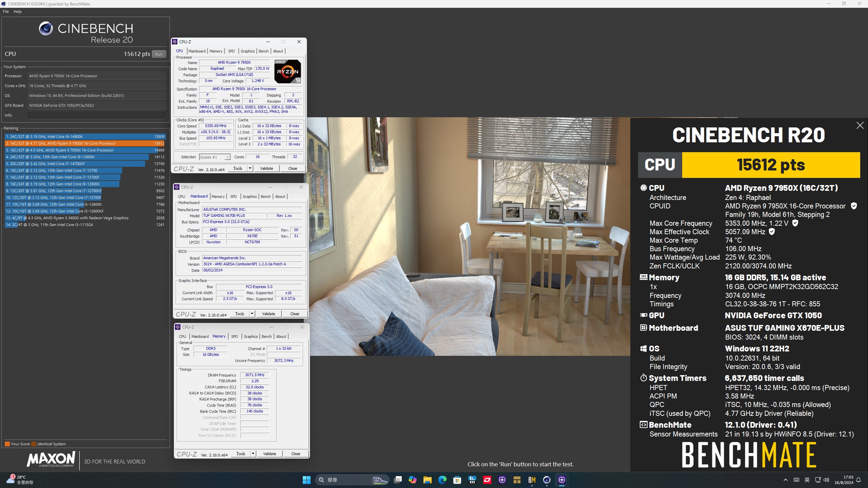This screenshot has width=868, height=488.
Task: Switch to BenchMate via BM taskbar icon
Action: click(532, 480)
